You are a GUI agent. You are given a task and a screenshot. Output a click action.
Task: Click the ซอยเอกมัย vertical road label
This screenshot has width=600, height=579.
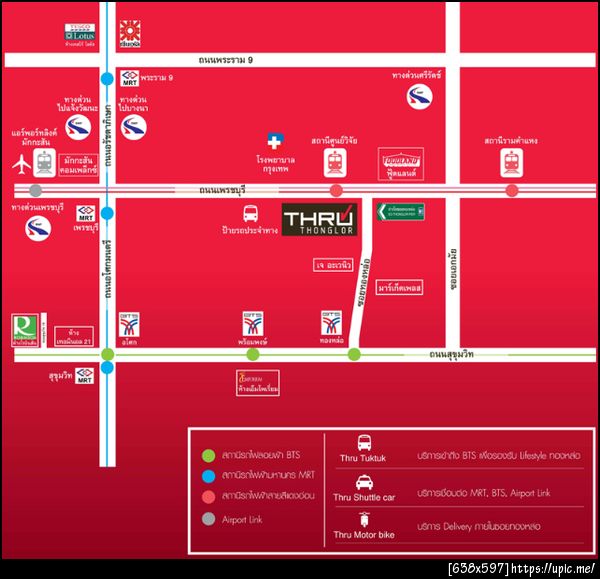click(x=453, y=269)
